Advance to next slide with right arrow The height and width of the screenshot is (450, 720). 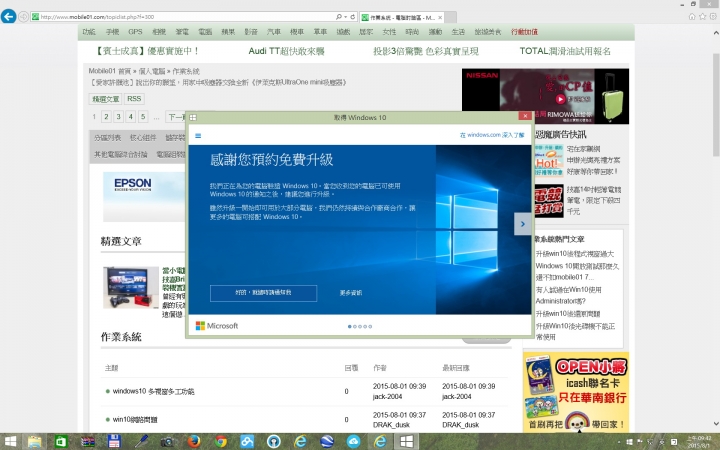pyautogui.click(x=523, y=224)
